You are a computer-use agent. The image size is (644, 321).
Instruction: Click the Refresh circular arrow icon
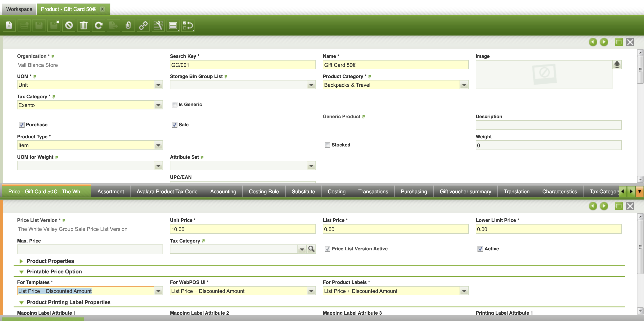[x=99, y=25]
